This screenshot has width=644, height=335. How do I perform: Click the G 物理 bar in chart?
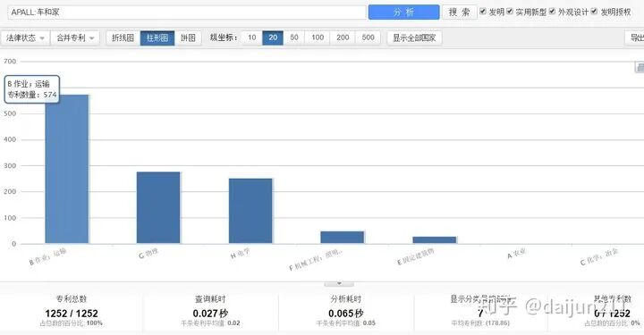(x=158, y=207)
